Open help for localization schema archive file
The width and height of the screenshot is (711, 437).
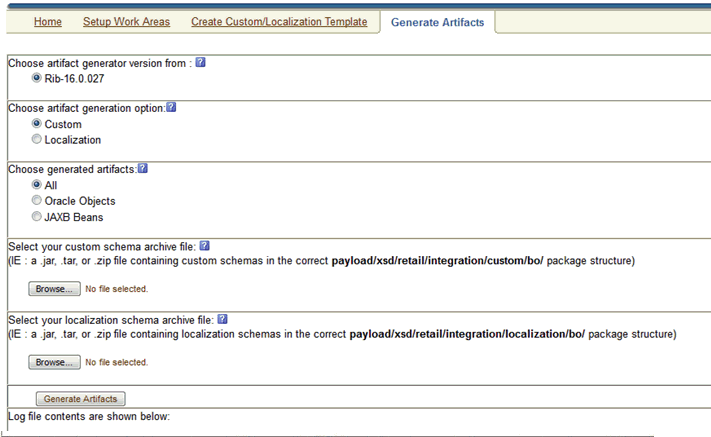point(222,319)
